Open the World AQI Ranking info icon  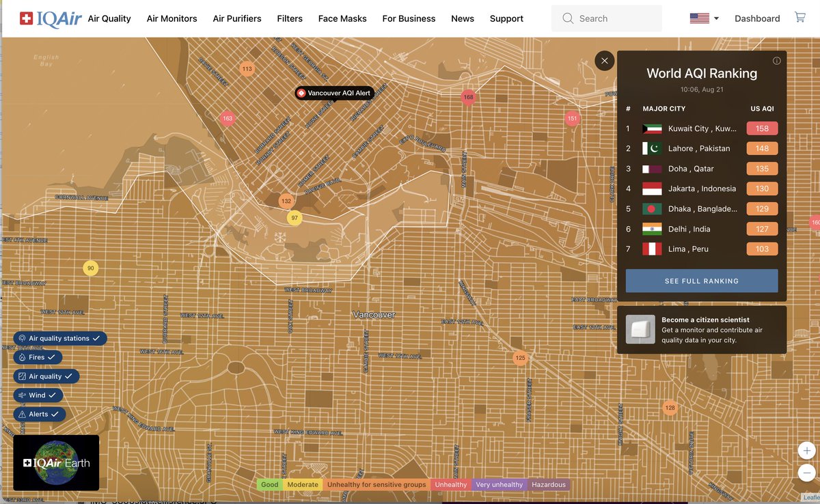tap(776, 61)
